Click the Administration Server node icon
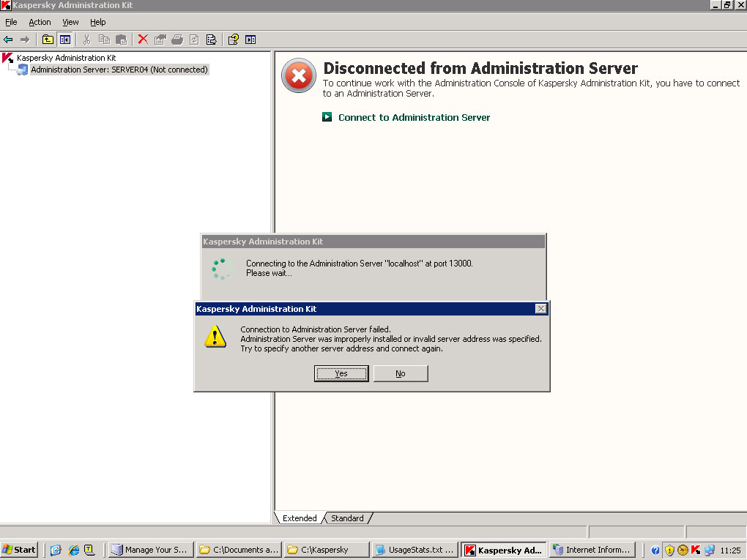The image size is (747, 560). (23, 70)
